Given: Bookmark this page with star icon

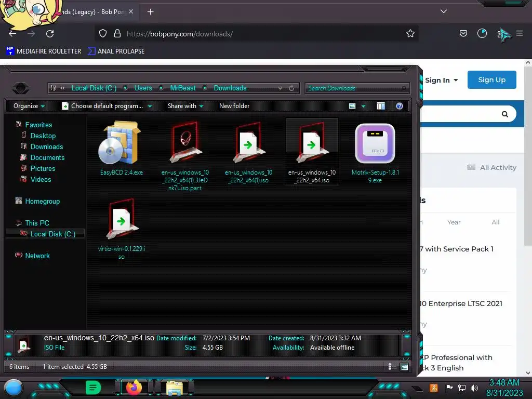Looking at the screenshot, I should pyautogui.click(x=410, y=34).
